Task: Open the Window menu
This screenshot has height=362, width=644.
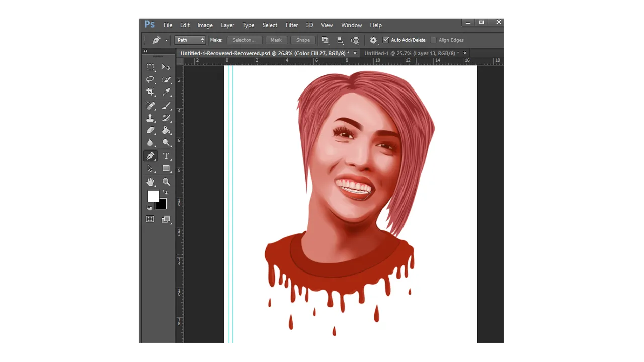Action: (x=351, y=25)
